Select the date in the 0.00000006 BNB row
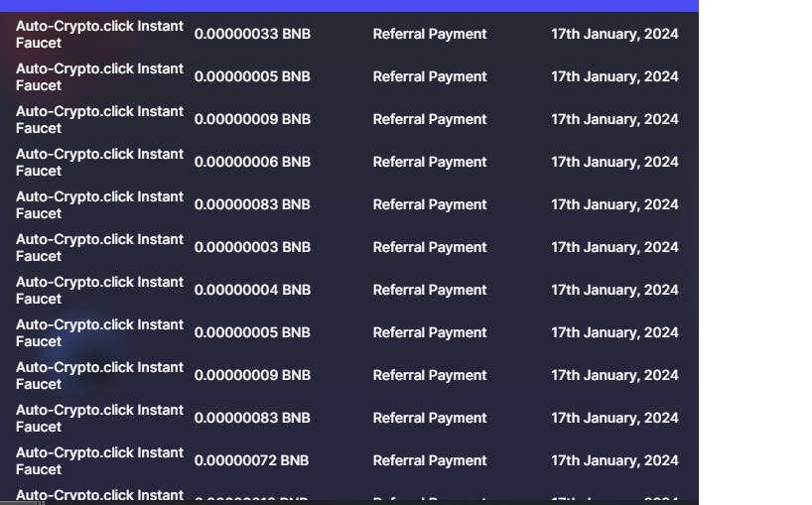Viewport: 812px width, 505px height. (x=614, y=162)
